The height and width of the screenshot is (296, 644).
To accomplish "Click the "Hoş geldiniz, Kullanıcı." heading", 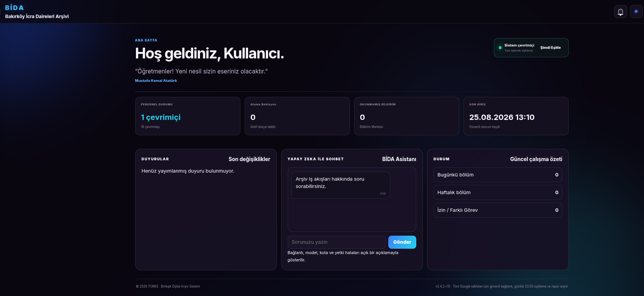I will [x=209, y=54].
